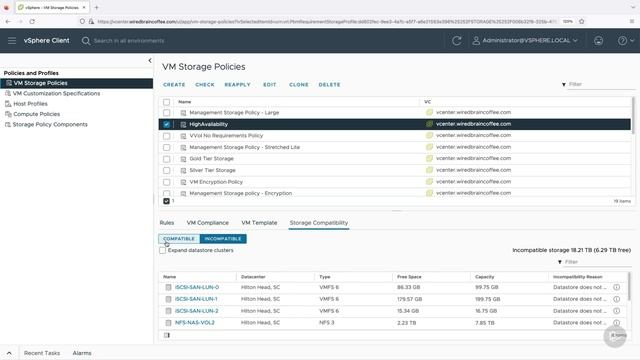Click the CHECK button
Image resolution: width=640 pixels, height=360 pixels.
tap(205, 84)
